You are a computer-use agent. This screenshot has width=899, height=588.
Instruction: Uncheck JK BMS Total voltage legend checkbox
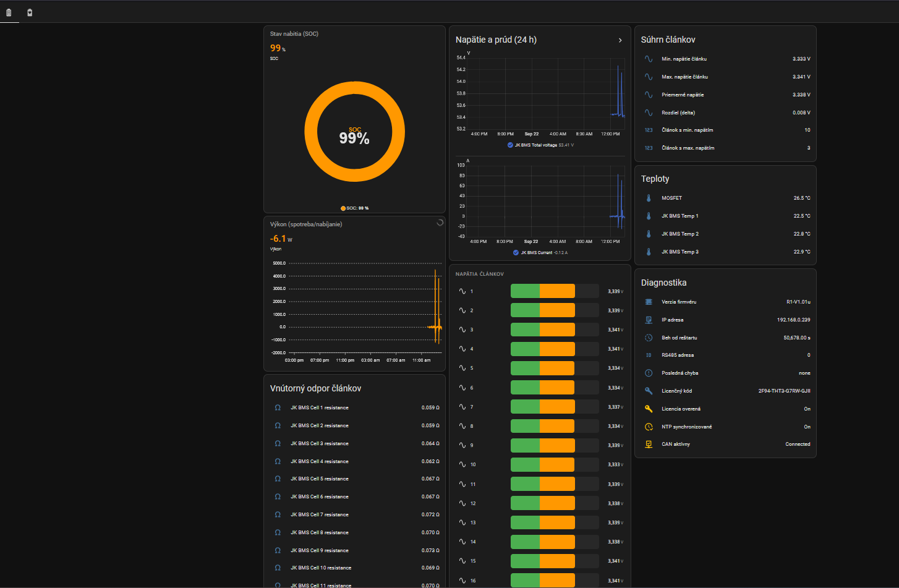click(x=510, y=145)
